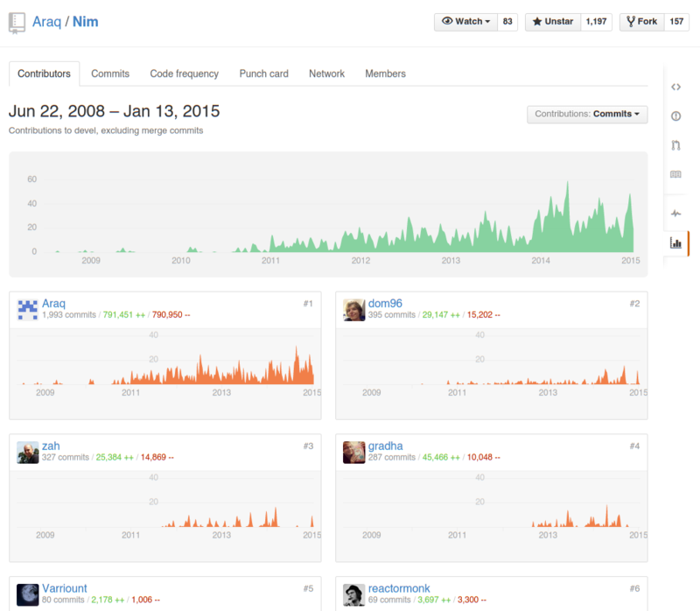Click the Fork button
The width and height of the screenshot is (700, 611).
pyautogui.click(x=642, y=21)
